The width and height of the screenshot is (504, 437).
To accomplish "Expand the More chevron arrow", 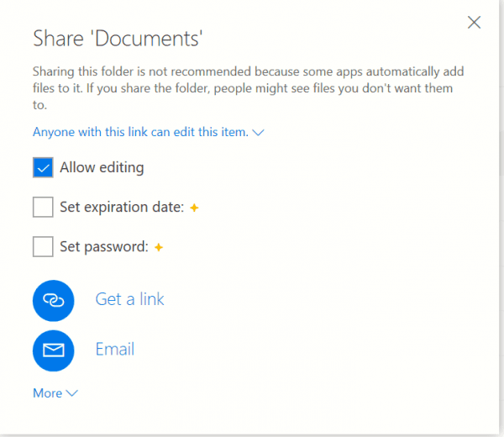I will tap(71, 393).
